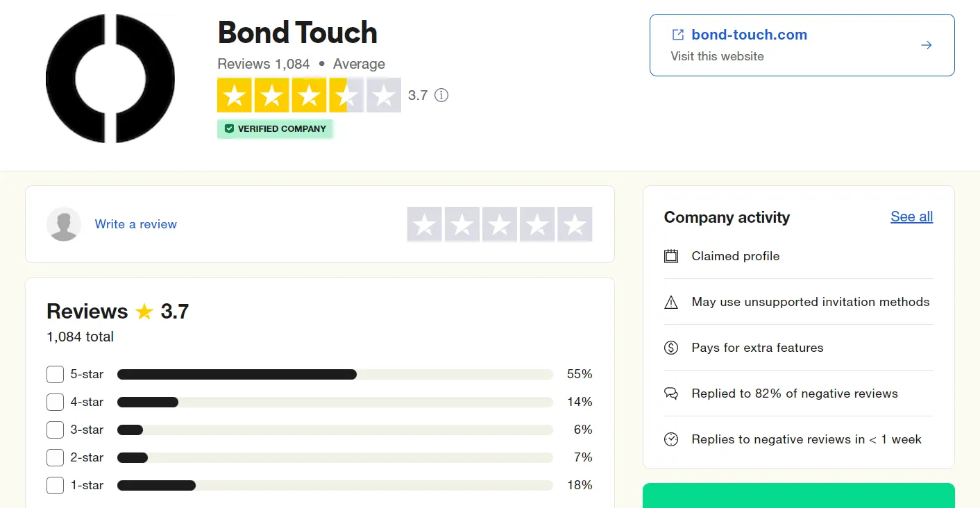Viewport: 980px width, 508px height.
Task: Give a 4-star rating in the review box
Action: point(537,223)
